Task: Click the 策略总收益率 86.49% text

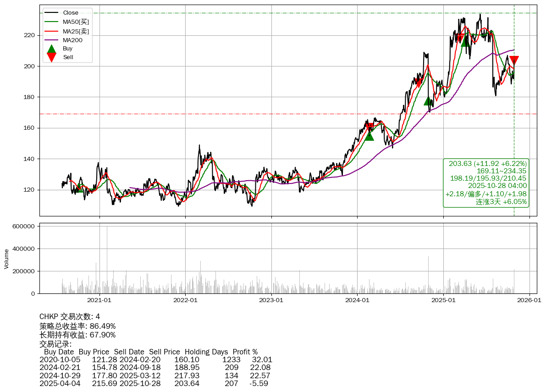Action: (x=77, y=326)
